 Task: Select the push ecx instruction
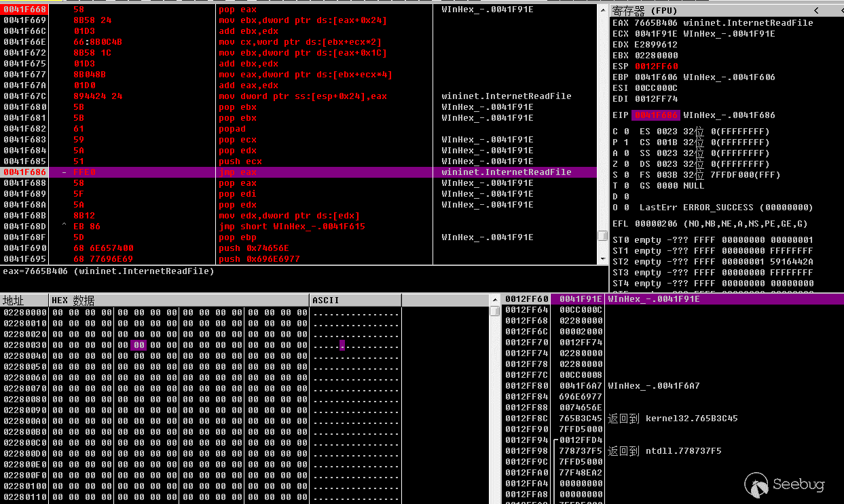240,161
